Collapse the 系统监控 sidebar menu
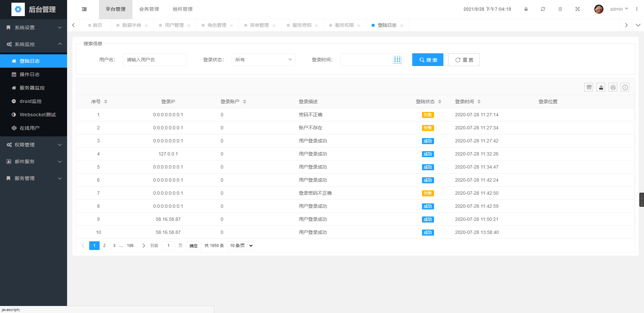The width and height of the screenshot is (644, 313). (x=34, y=44)
